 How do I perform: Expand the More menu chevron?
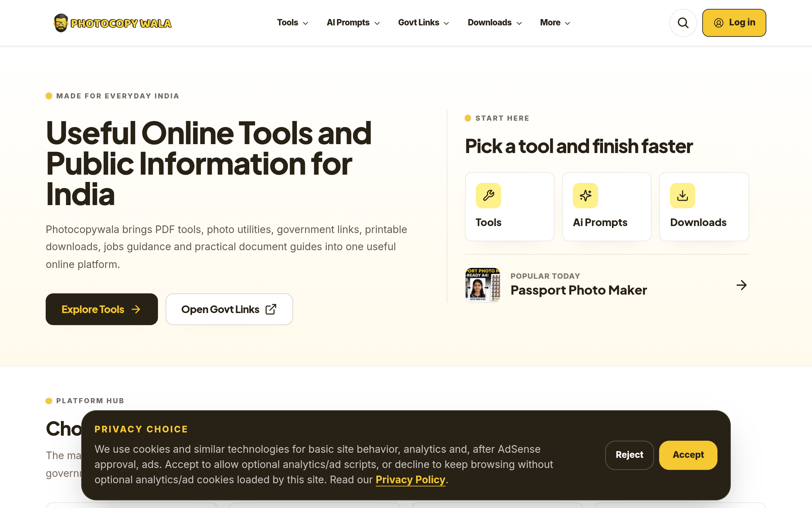(567, 23)
